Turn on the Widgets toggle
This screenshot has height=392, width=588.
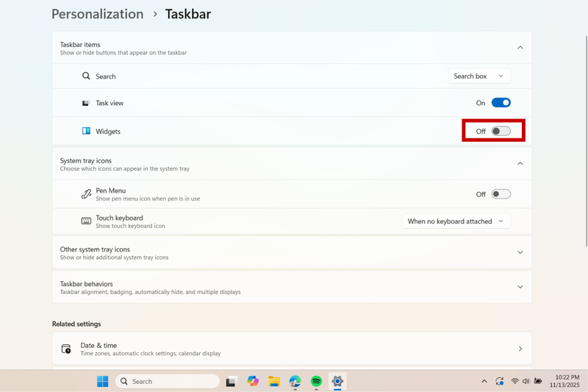(x=501, y=131)
